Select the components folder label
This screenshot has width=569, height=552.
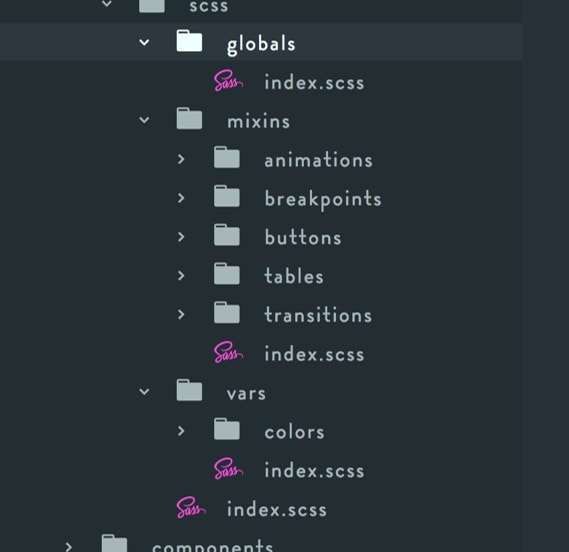pos(213,545)
